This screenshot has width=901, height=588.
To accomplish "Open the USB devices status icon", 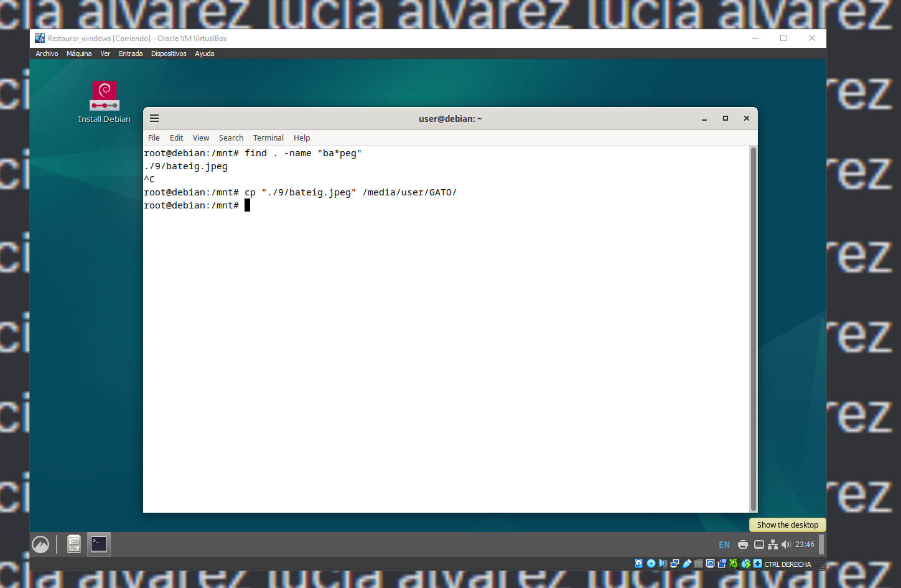I will pos(686,564).
